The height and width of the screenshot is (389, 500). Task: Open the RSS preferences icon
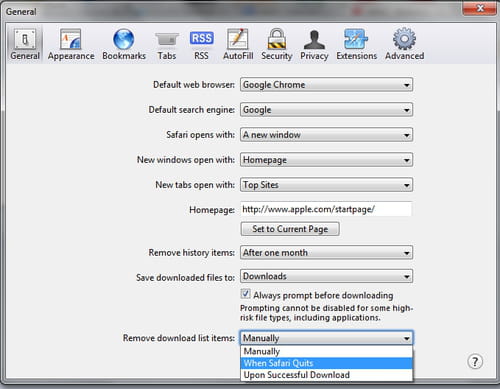[x=201, y=45]
